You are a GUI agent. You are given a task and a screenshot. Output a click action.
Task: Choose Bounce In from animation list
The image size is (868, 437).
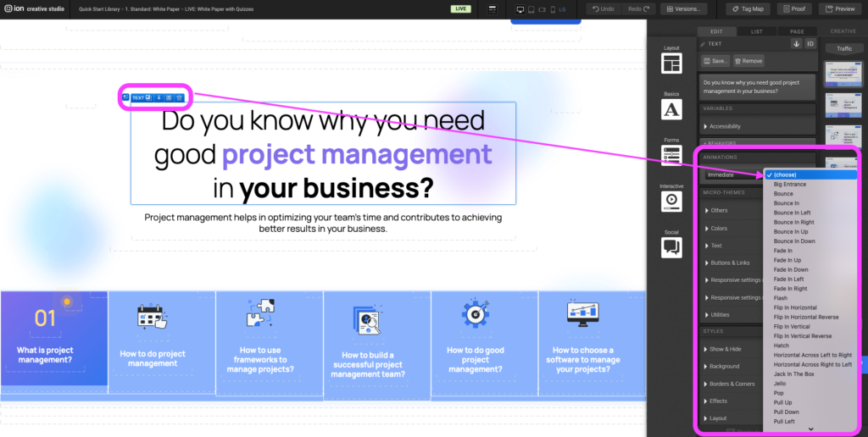(787, 203)
